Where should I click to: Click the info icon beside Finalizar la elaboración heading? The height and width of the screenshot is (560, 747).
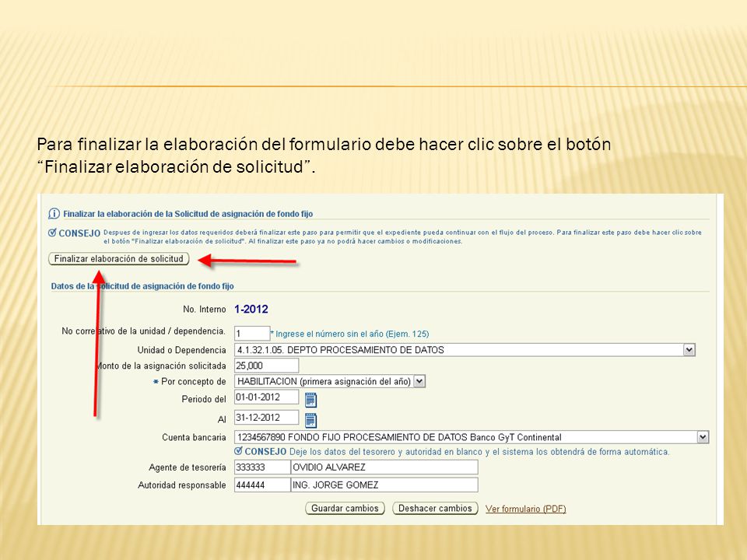pyautogui.click(x=54, y=213)
